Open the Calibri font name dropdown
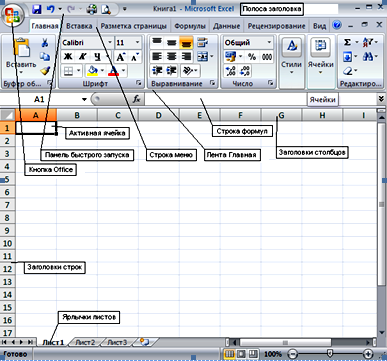Image resolution: width=387 pixels, height=361 pixels. [x=110, y=43]
